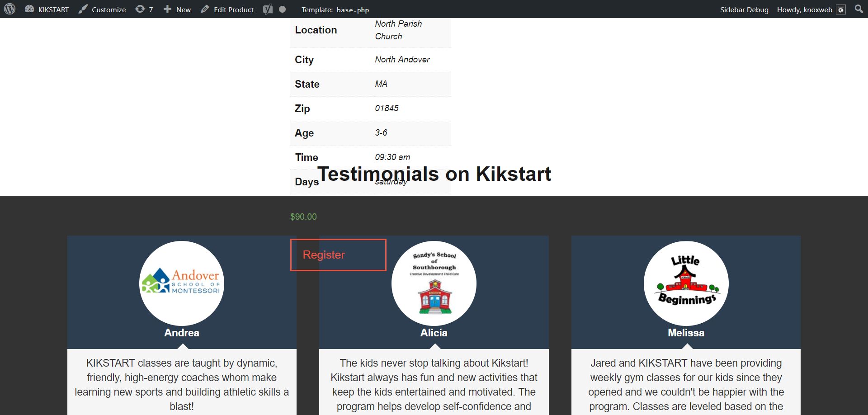This screenshot has height=415, width=868.
Task: Click the Little Beginnings logo
Action: click(x=686, y=283)
